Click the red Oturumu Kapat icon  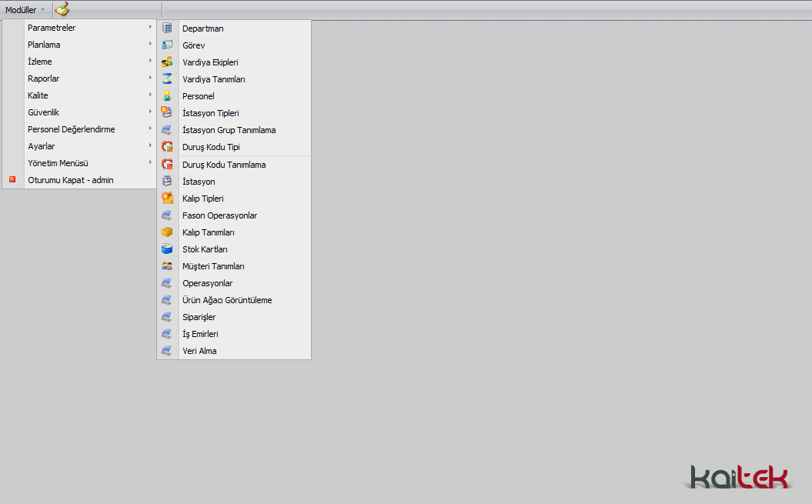pyautogui.click(x=12, y=180)
